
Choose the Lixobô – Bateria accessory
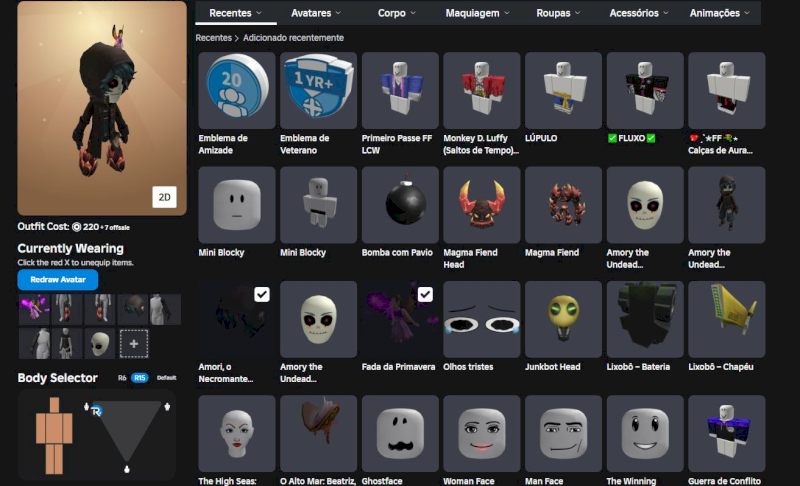click(645, 319)
